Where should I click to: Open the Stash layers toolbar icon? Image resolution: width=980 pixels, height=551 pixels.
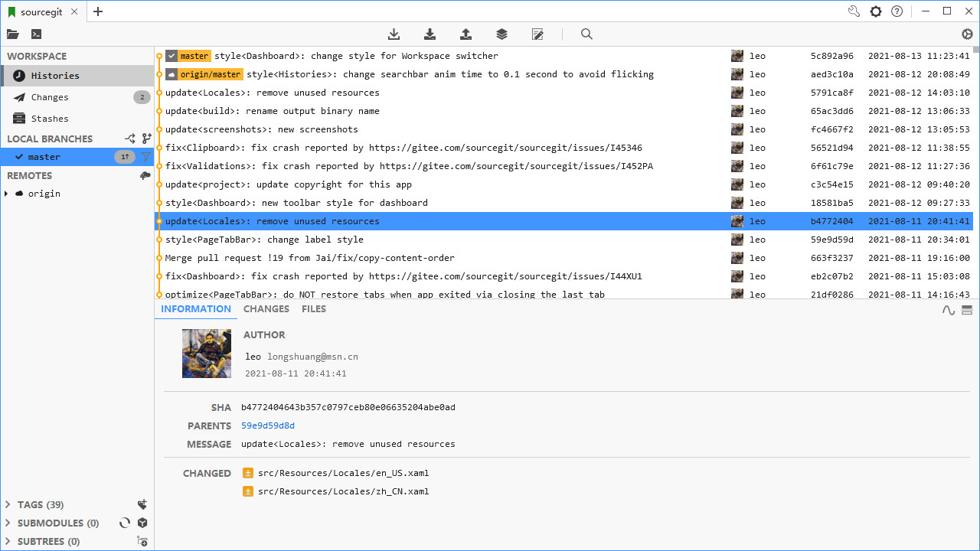click(501, 34)
